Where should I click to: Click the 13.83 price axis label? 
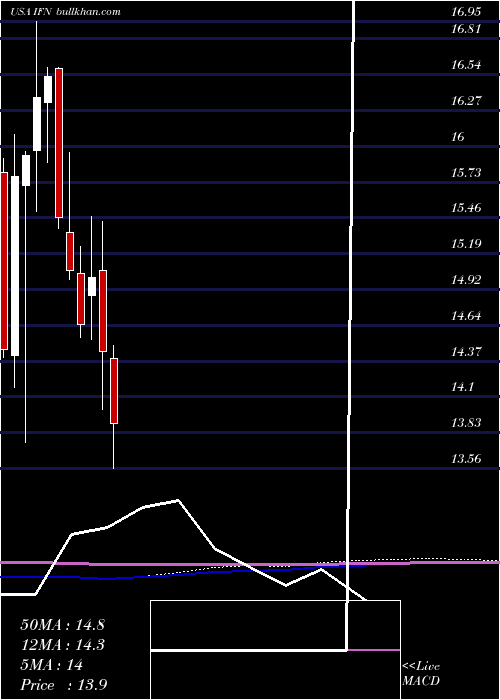tap(466, 423)
